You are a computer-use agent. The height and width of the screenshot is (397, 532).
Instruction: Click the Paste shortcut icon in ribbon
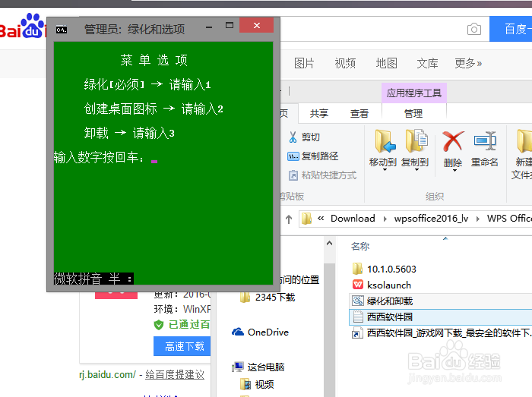coord(293,175)
